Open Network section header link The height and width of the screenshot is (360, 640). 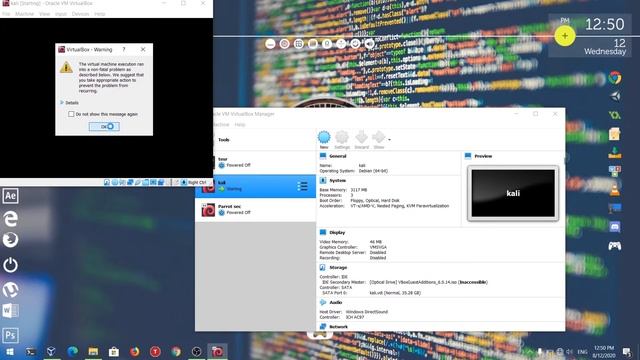(338, 327)
